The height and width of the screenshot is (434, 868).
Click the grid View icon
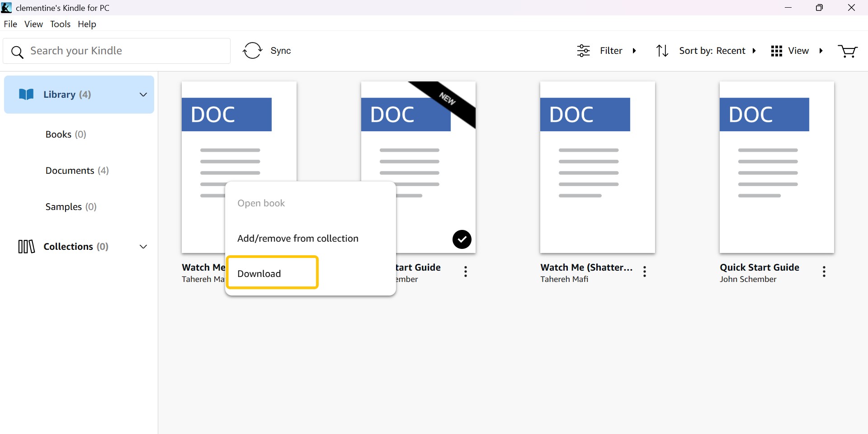(x=776, y=51)
